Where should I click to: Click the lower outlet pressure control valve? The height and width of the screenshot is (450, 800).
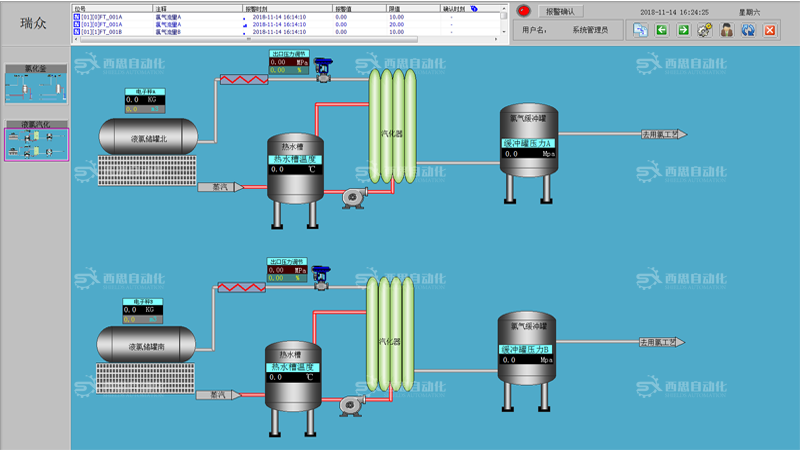321,279
